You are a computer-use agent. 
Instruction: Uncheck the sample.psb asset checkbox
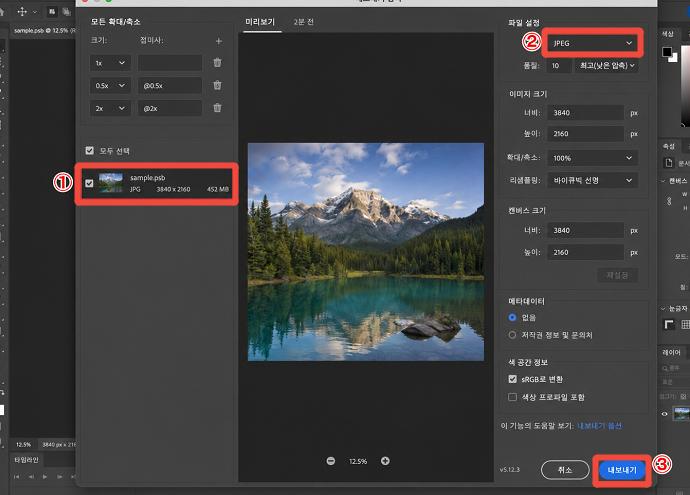point(89,183)
